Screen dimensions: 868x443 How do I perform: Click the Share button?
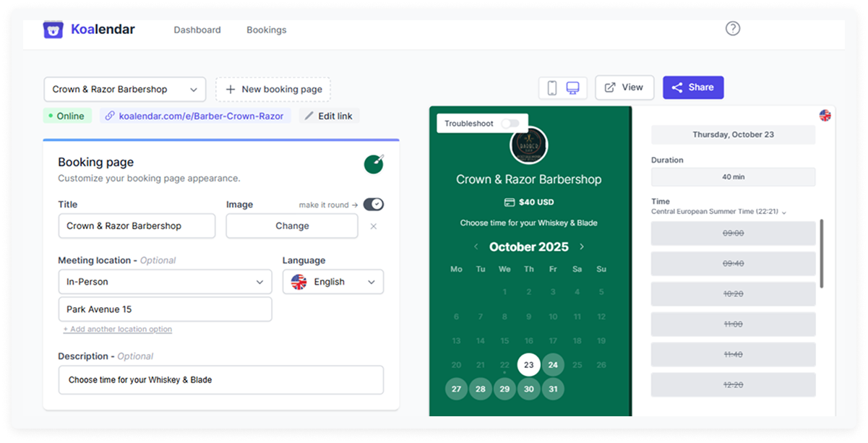pyautogui.click(x=693, y=87)
